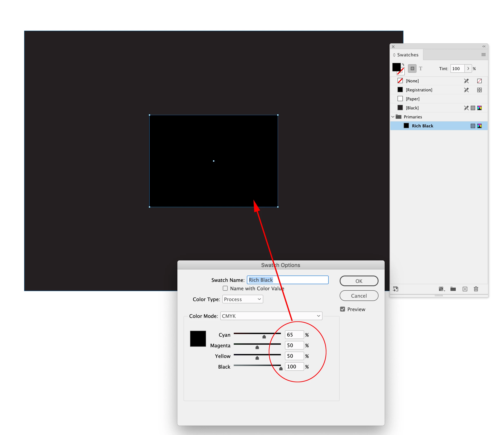The image size is (504, 435).
Task: Open the Color Type dropdown
Action: click(x=243, y=299)
